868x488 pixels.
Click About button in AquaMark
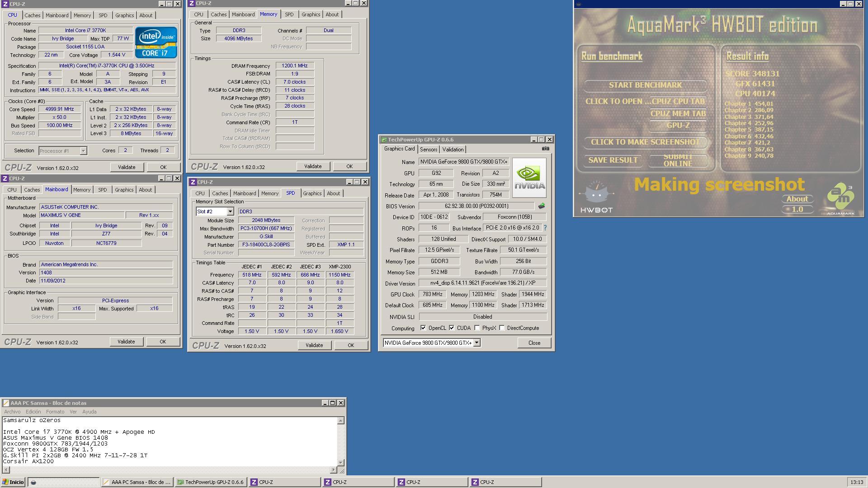tap(797, 199)
